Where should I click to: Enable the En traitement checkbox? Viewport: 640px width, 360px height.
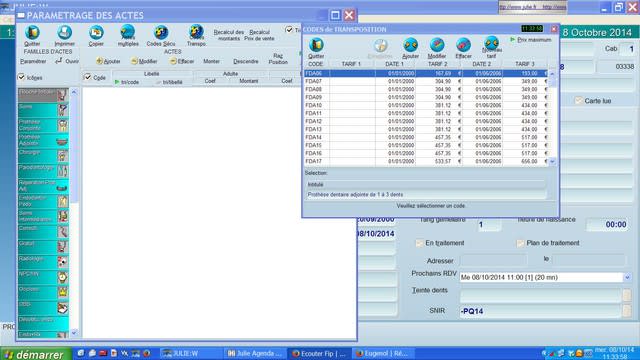[419, 243]
